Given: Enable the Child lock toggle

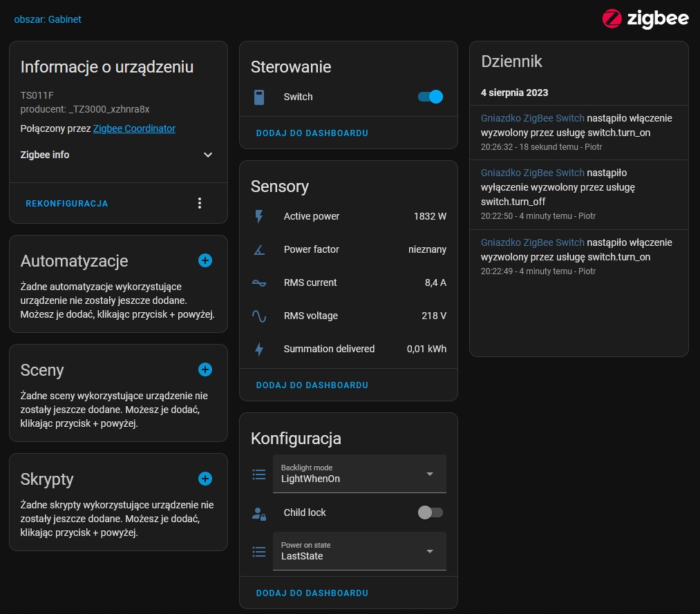Looking at the screenshot, I should [x=431, y=512].
